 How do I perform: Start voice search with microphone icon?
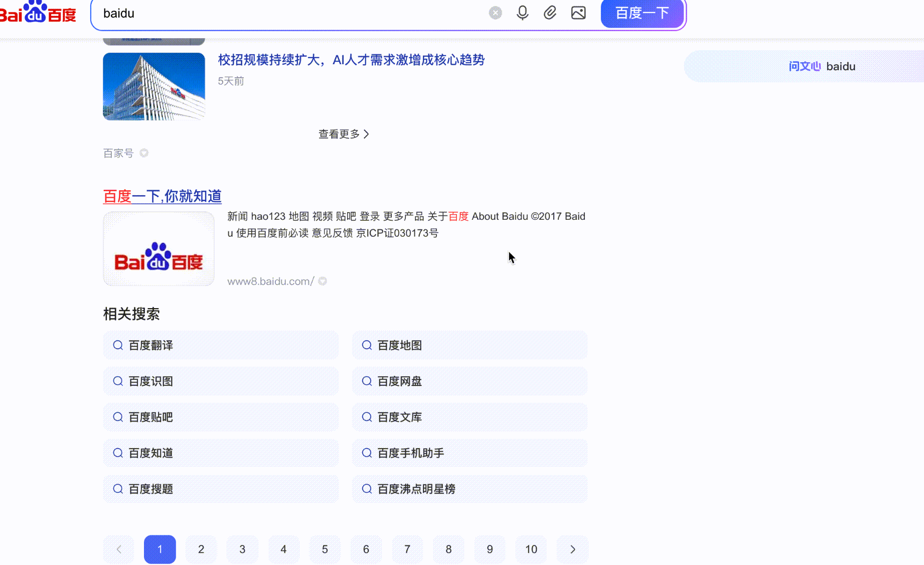point(522,13)
